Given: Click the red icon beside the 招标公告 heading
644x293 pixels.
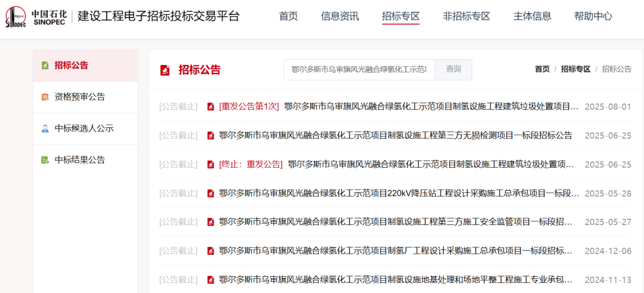Looking at the screenshot, I should click(165, 70).
